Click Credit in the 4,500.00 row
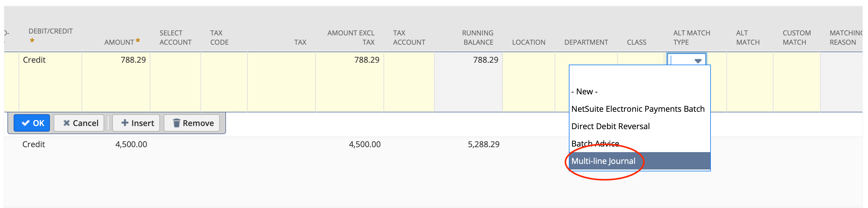The height and width of the screenshot is (208, 868). click(x=34, y=144)
